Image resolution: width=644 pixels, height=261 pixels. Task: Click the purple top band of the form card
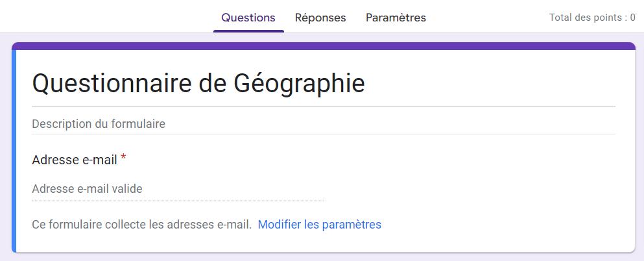pos(323,46)
